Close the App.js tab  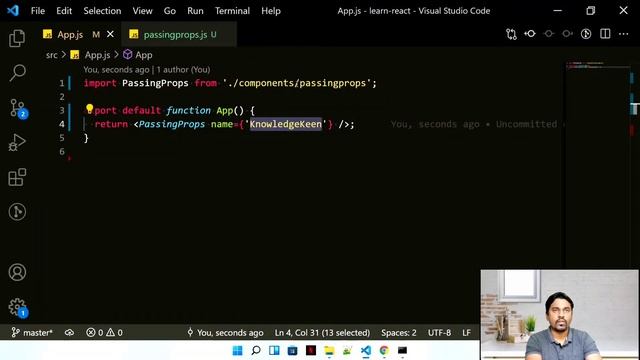coord(110,35)
